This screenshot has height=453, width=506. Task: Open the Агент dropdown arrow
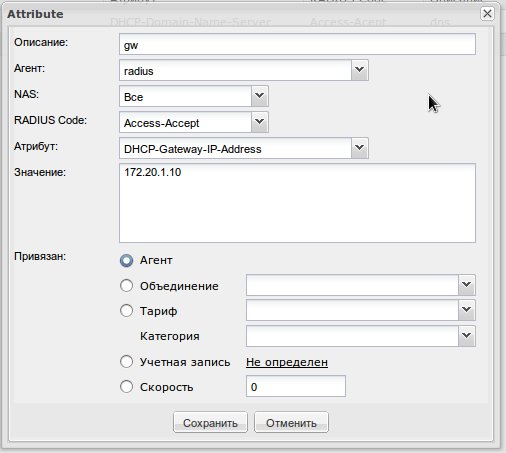359,70
